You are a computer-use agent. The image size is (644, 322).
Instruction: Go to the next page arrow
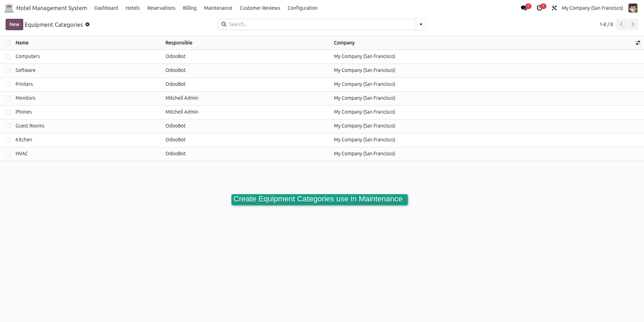(633, 24)
